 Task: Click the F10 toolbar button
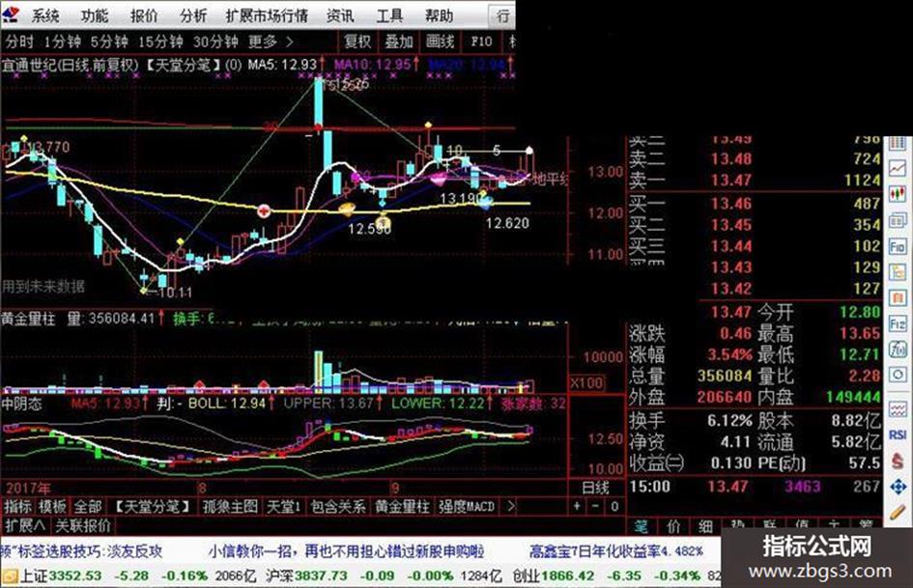[481, 42]
